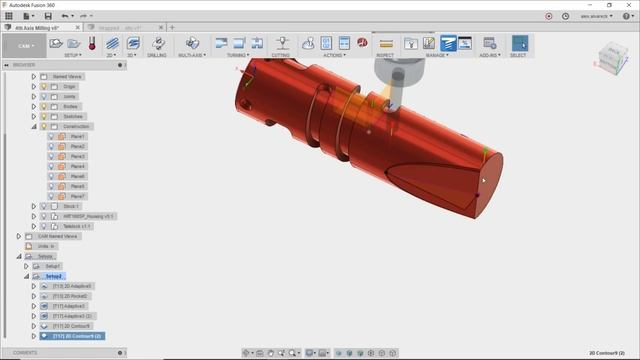Collapse the Setups node
Image resolution: width=640 pixels, height=360 pixels.
19,256
